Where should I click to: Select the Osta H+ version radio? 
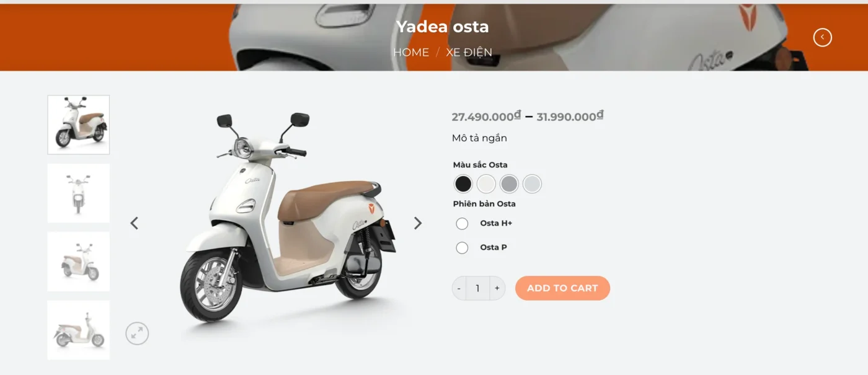point(462,224)
